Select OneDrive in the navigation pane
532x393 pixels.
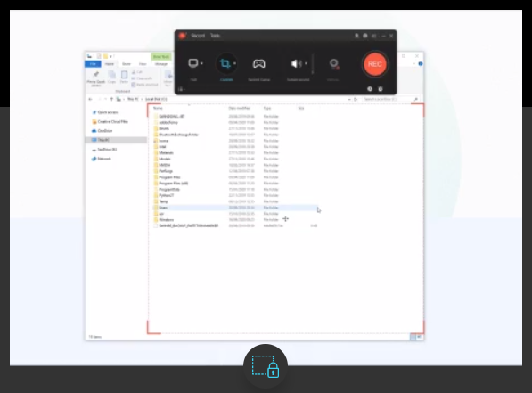[105, 131]
